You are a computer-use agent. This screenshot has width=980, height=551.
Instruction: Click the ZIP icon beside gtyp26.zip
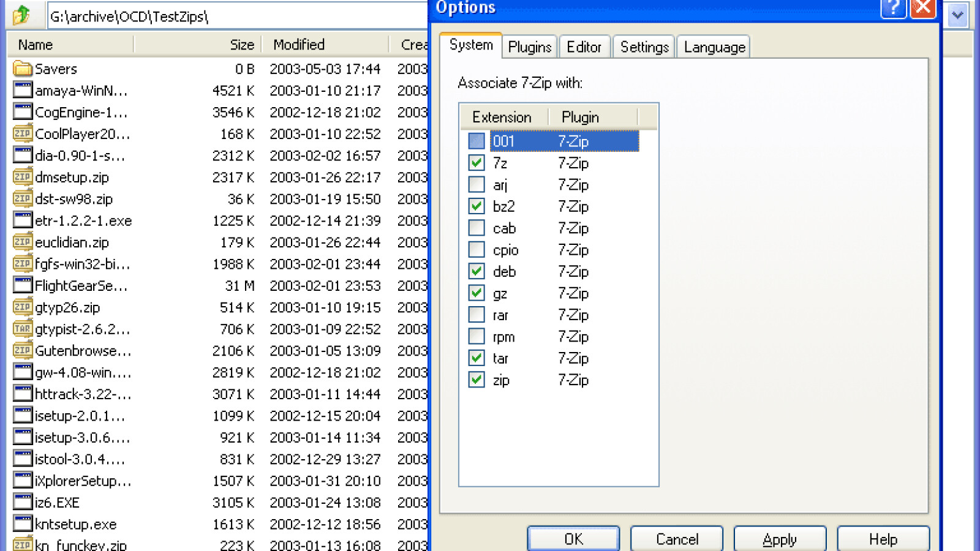(x=22, y=307)
